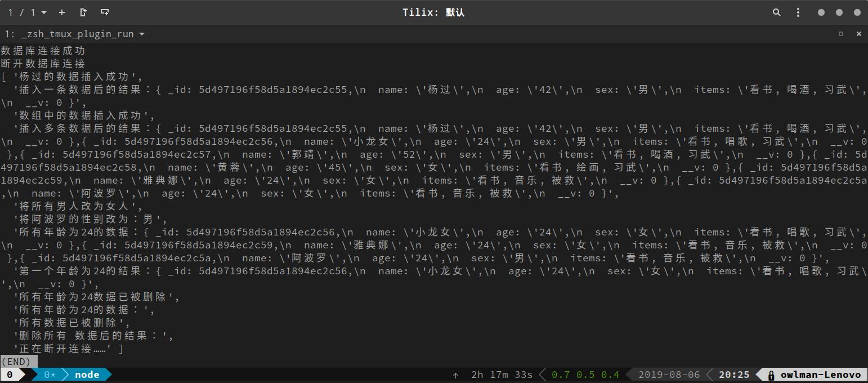This screenshot has width=868, height=383.
Task: Click the search icon in the title bar
Action: click(x=776, y=12)
